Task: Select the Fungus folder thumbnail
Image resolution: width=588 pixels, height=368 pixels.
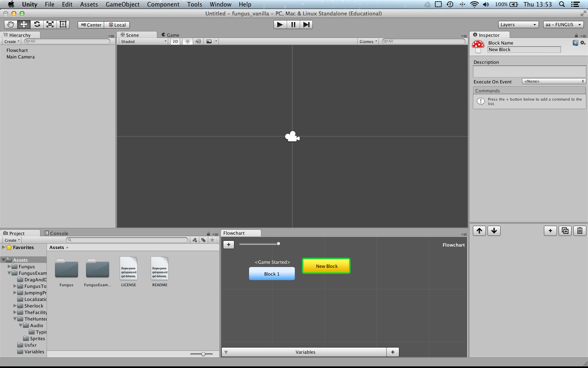Action: point(67,272)
